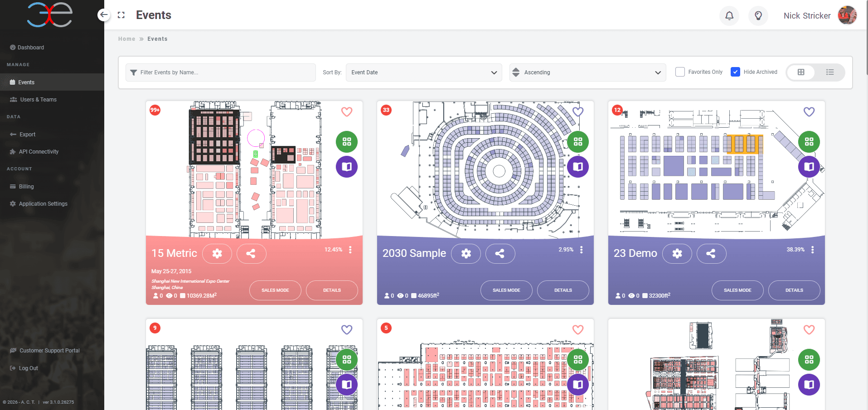Open Nick Stricker profile avatar
This screenshot has height=410, width=868.
pos(847,15)
